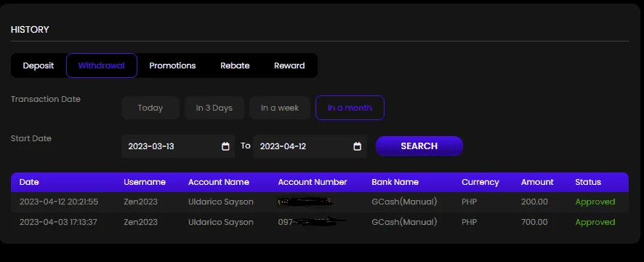644x262 pixels.
Task: Click Approved status of the 200.00 row
Action: tap(595, 202)
